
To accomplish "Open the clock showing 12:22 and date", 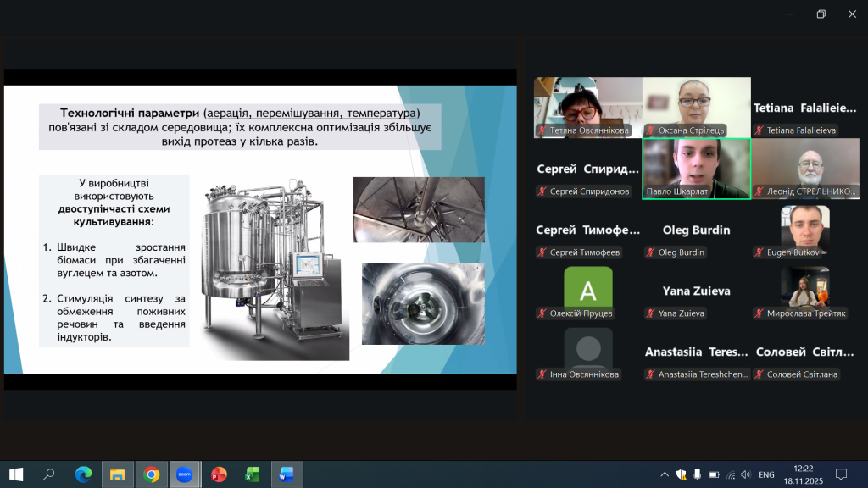I will point(803,474).
